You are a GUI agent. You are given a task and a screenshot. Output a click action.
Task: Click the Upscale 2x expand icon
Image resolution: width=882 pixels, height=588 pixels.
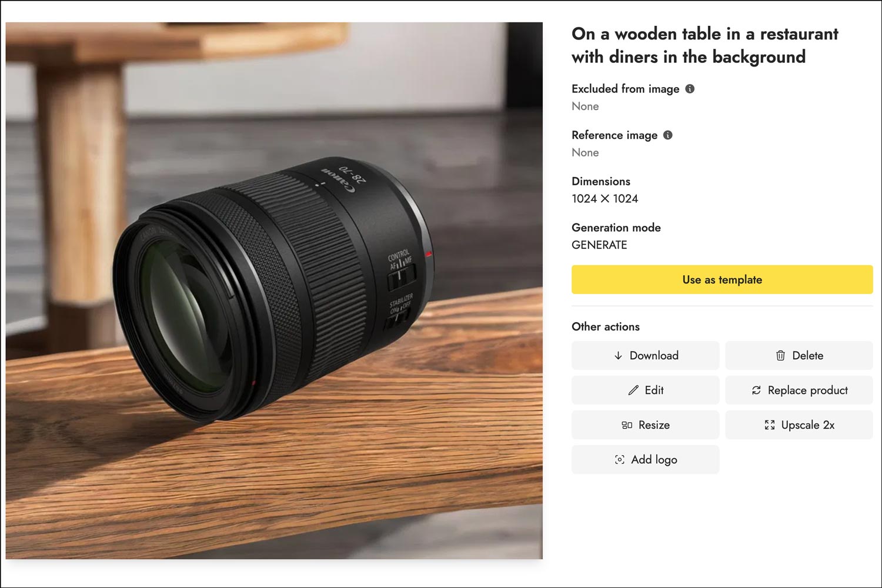coord(769,425)
